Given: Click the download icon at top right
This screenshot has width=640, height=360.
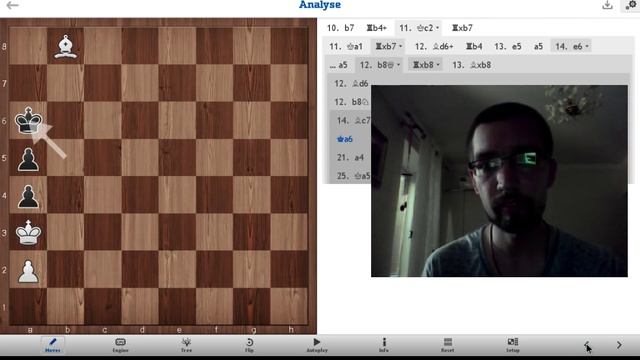Looking at the screenshot, I should (607, 5).
